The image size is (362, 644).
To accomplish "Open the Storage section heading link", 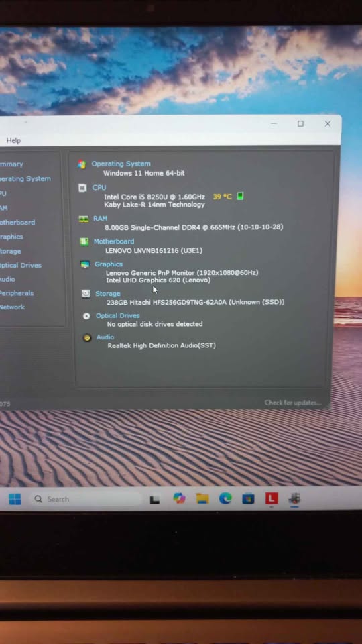I will 108,294.
